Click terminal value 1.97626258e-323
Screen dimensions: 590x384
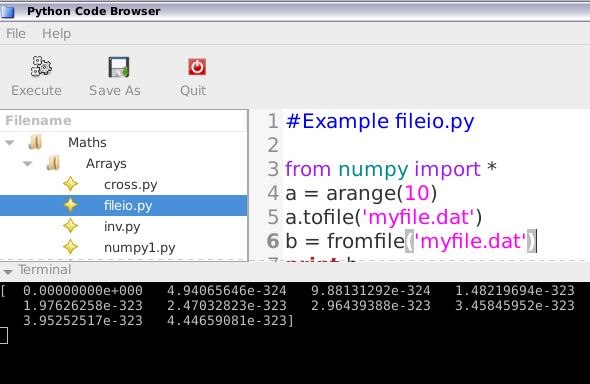(x=83, y=306)
